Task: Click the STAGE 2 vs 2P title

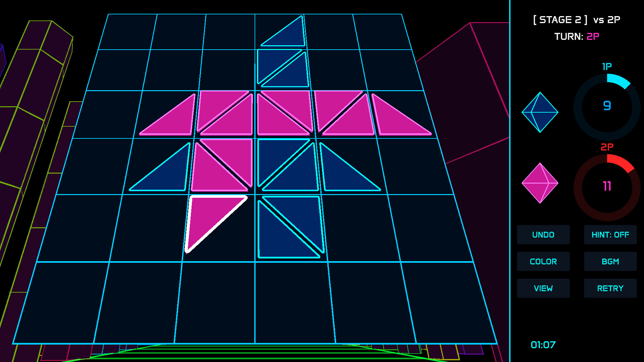Action: (x=577, y=20)
